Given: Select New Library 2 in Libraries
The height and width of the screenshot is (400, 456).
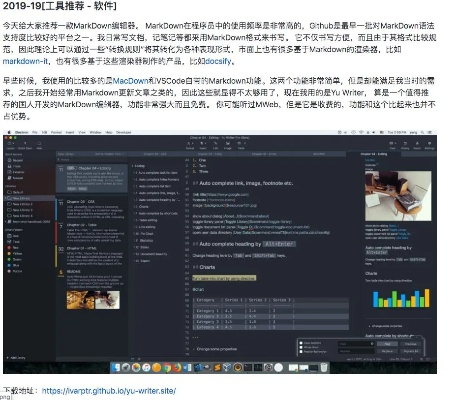Looking at the screenshot, I should point(20,204).
